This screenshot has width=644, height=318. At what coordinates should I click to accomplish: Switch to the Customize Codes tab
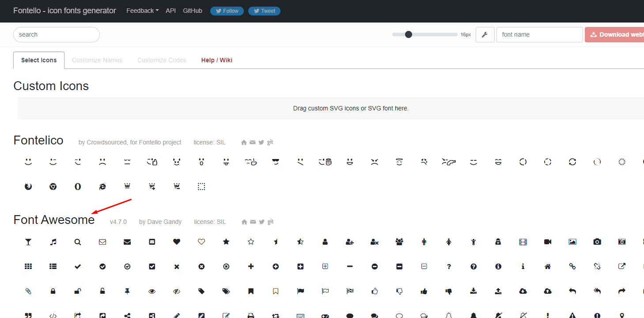coord(162,60)
